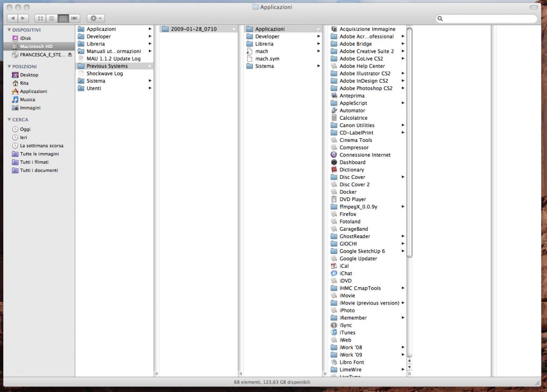This screenshot has height=392, width=547.
Task: Switch to column view
Action: 63,18
